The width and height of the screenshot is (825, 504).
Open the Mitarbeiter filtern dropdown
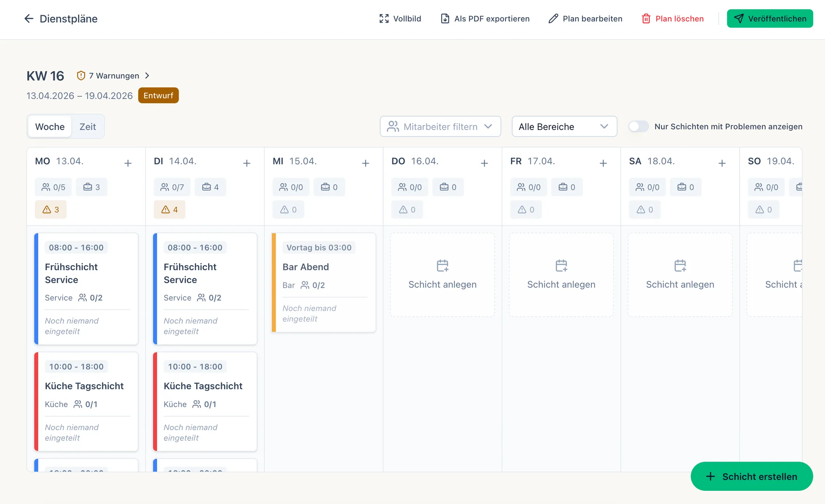pos(440,126)
